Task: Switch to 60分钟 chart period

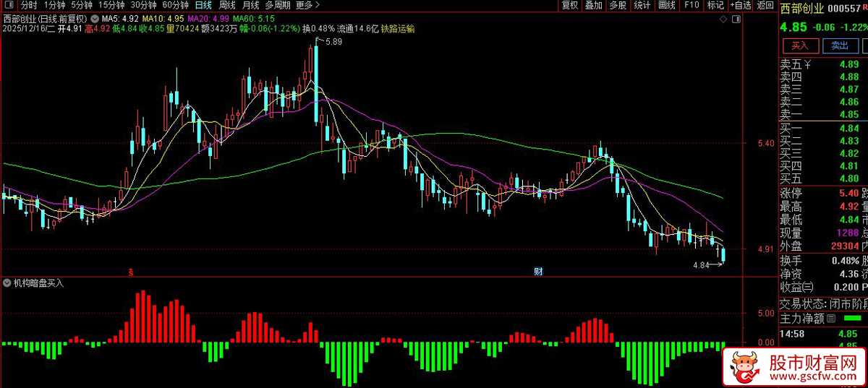Action: (x=175, y=5)
